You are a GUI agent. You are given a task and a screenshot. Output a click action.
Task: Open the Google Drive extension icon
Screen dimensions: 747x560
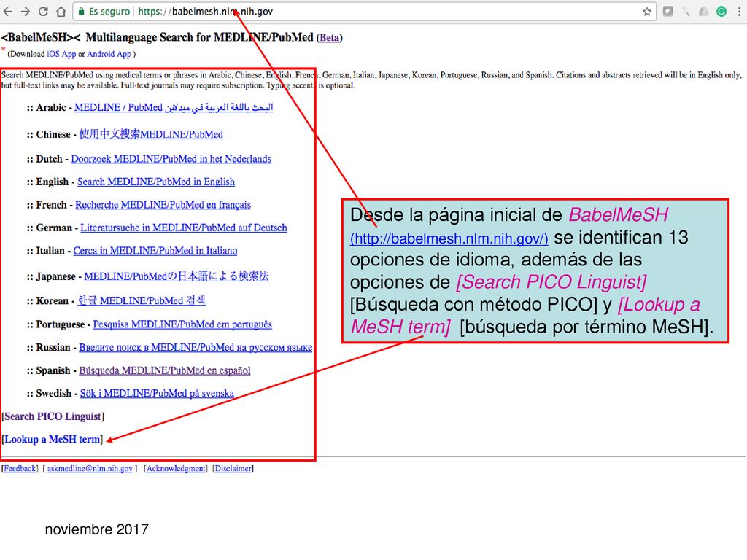[x=704, y=12]
